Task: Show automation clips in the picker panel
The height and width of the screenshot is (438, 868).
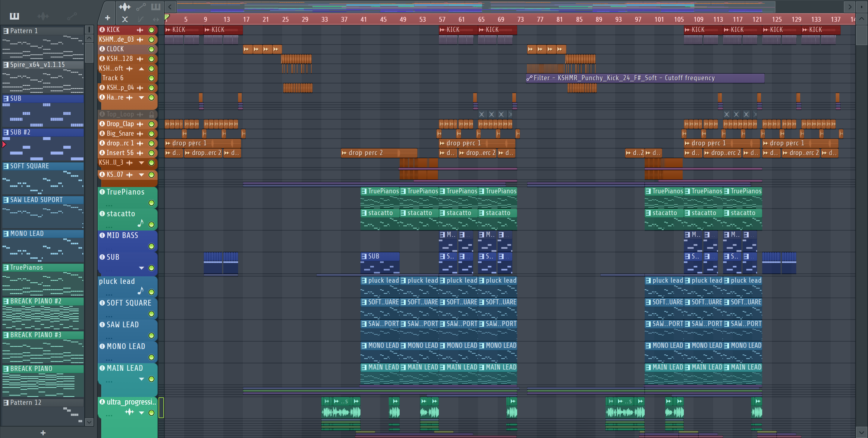Action: click(x=72, y=16)
